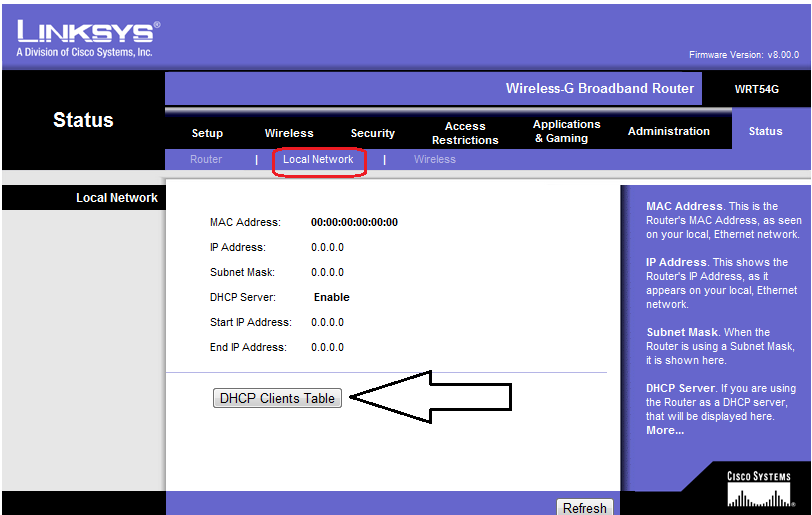The height and width of the screenshot is (515, 812).
Task: Select the MAC address value 00:00:00:00:00:00
Action: pyautogui.click(x=354, y=222)
